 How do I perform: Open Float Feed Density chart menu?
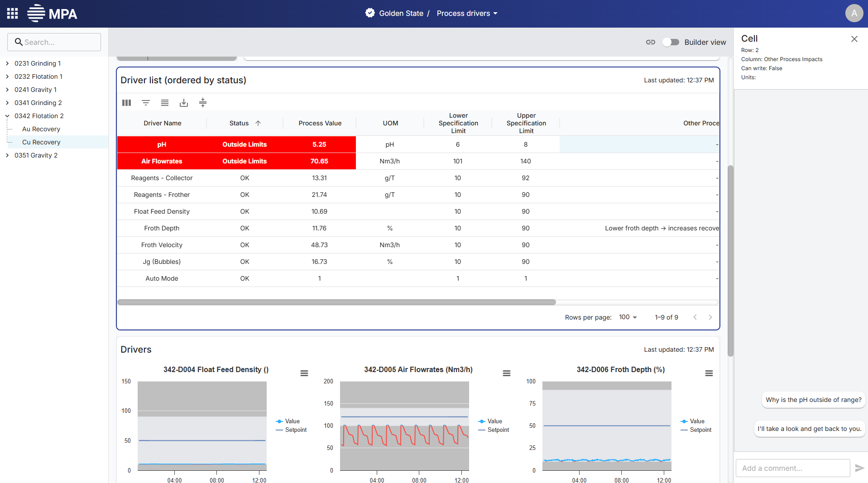click(x=304, y=373)
